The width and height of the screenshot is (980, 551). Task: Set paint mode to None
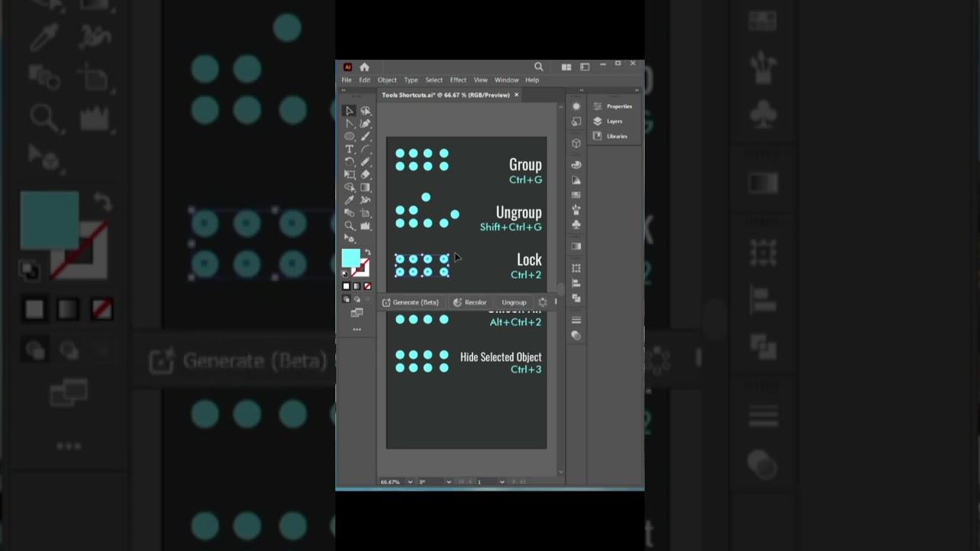(367, 286)
